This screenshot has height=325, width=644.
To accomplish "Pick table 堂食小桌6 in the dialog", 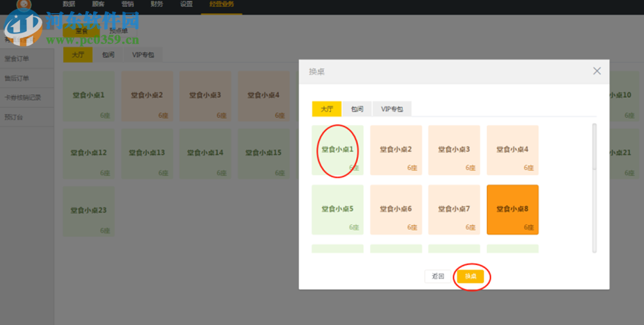I will [396, 210].
